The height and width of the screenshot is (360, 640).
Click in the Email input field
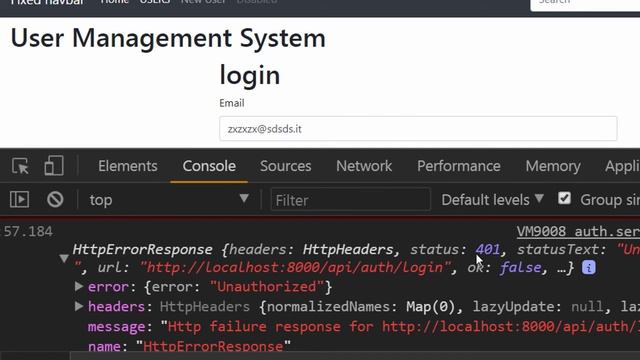pyautogui.click(x=418, y=129)
